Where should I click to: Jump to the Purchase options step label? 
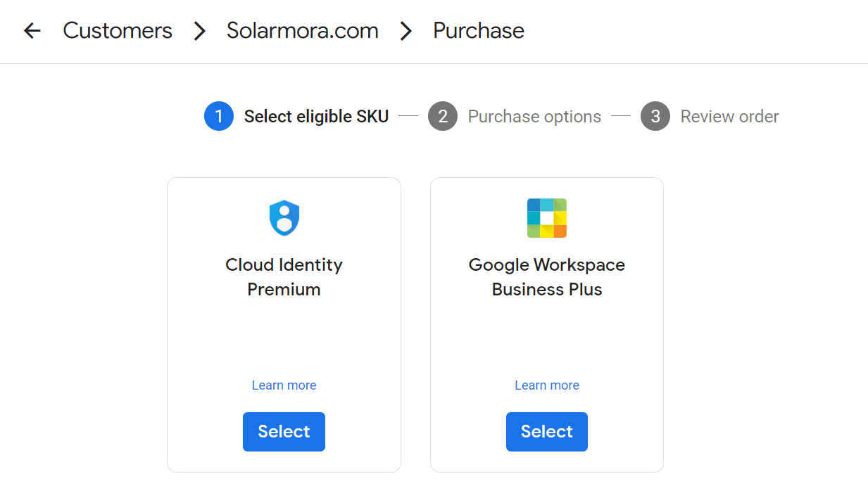coord(534,116)
